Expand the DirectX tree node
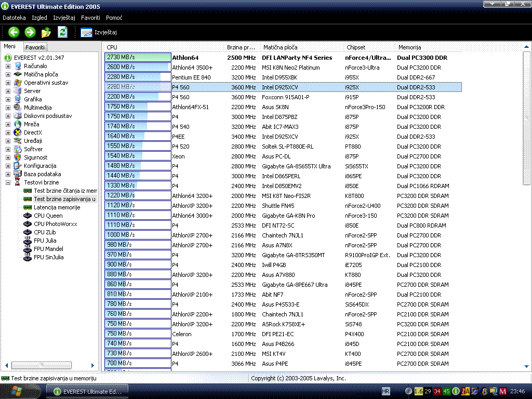Image resolution: width=532 pixels, height=399 pixels. pos(8,132)
